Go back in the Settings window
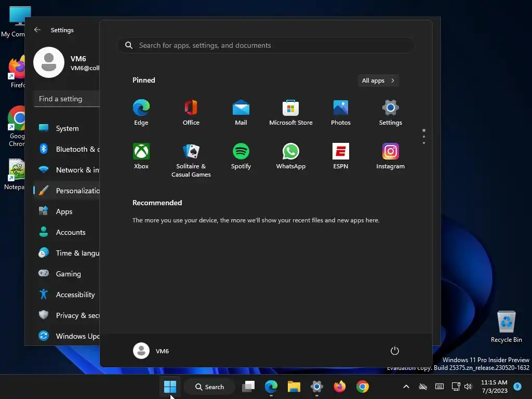The width and height of the screenshot is (532, 399). [37, 30]
